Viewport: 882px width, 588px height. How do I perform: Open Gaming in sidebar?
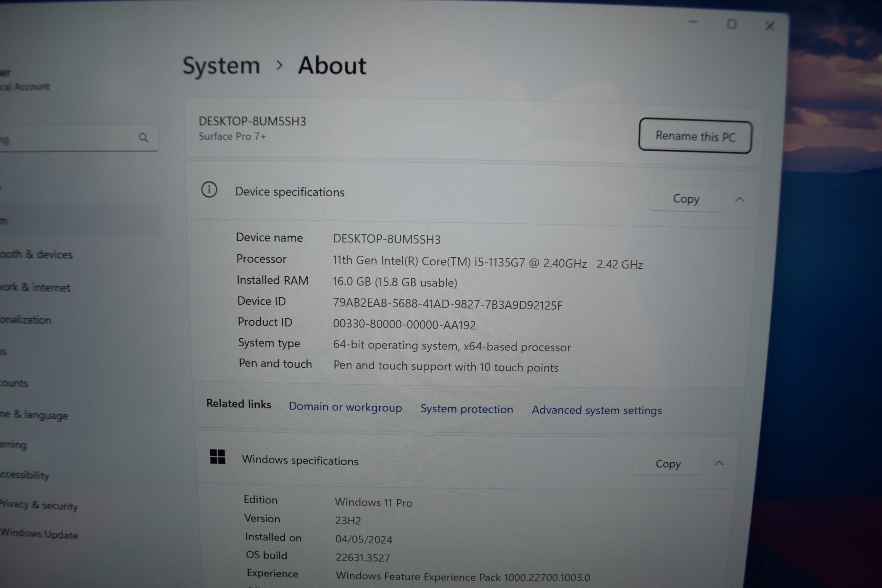13,445
